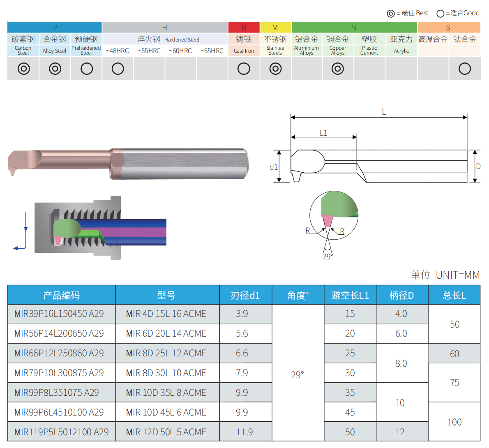Select product code MIR99P6L4510100 A29
Image resolution: width=489 pixels, height=448 pixels.
click(59, 412)
